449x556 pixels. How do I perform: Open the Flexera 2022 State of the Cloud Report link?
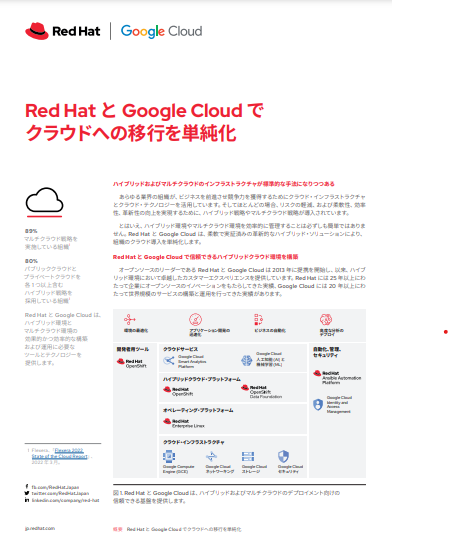(60, 453)
